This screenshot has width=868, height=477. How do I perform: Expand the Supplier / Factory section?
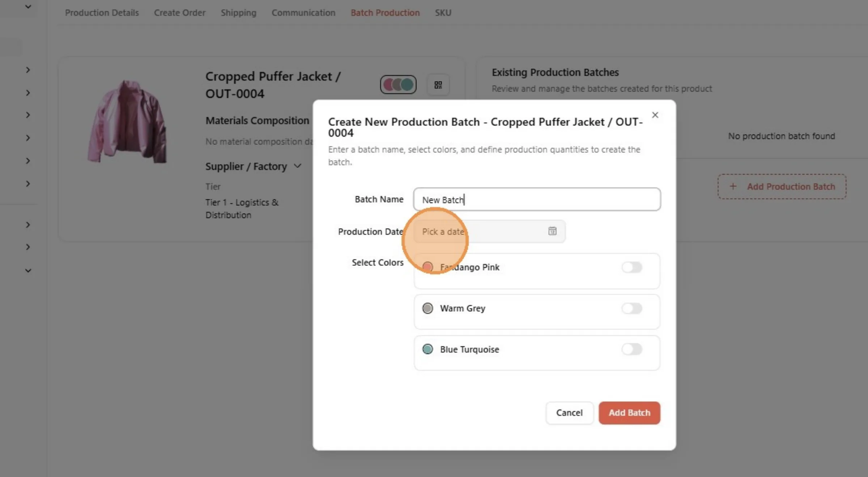click(x=298, y=166)
